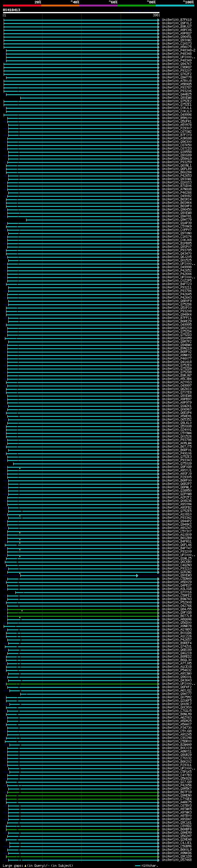Open the last hit UniRef100_O57468
The image size is (197, 868).
[177, 860]
